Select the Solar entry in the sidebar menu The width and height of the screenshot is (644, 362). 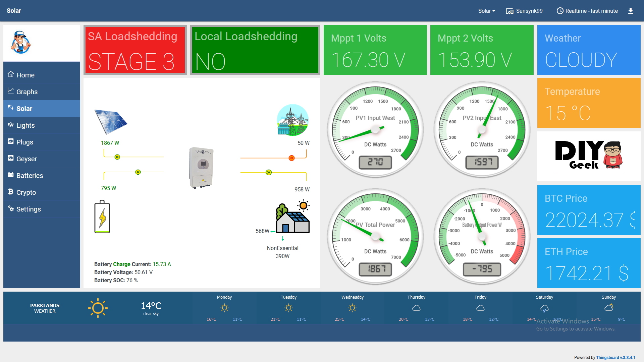(x=24, y=109)
